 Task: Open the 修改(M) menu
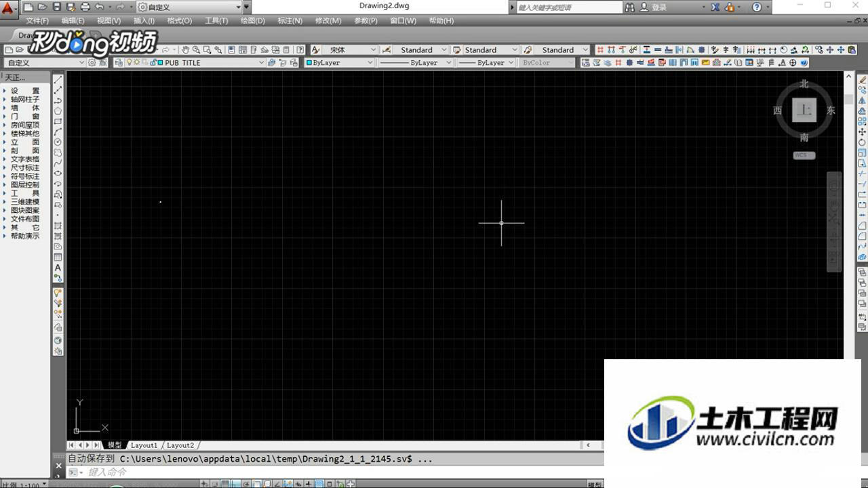tap(328, 20)
